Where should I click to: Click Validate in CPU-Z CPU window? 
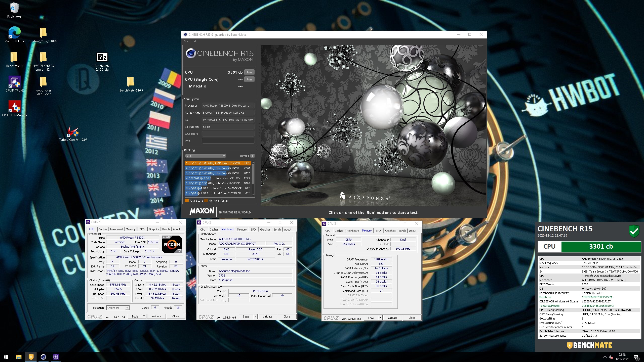156,316
